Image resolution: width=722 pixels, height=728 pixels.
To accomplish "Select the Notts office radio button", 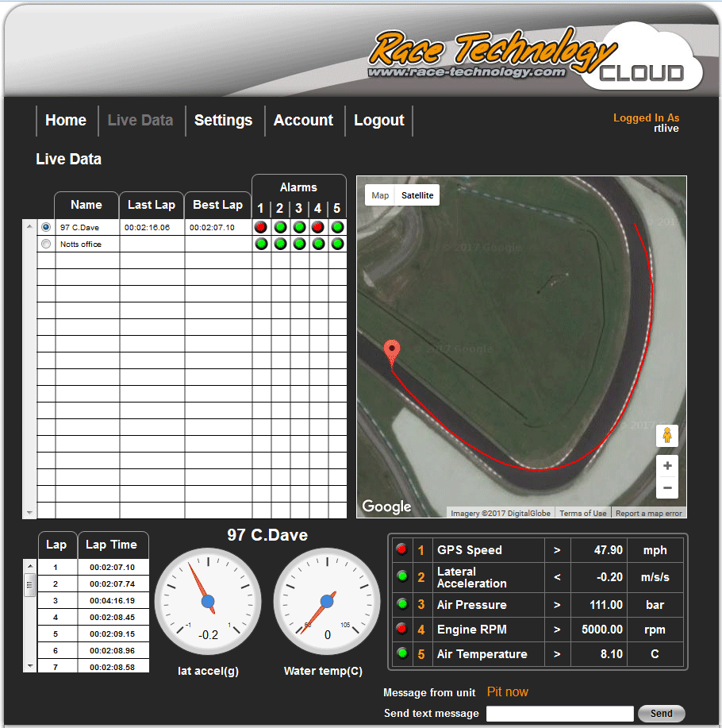I will coord(46,244).
